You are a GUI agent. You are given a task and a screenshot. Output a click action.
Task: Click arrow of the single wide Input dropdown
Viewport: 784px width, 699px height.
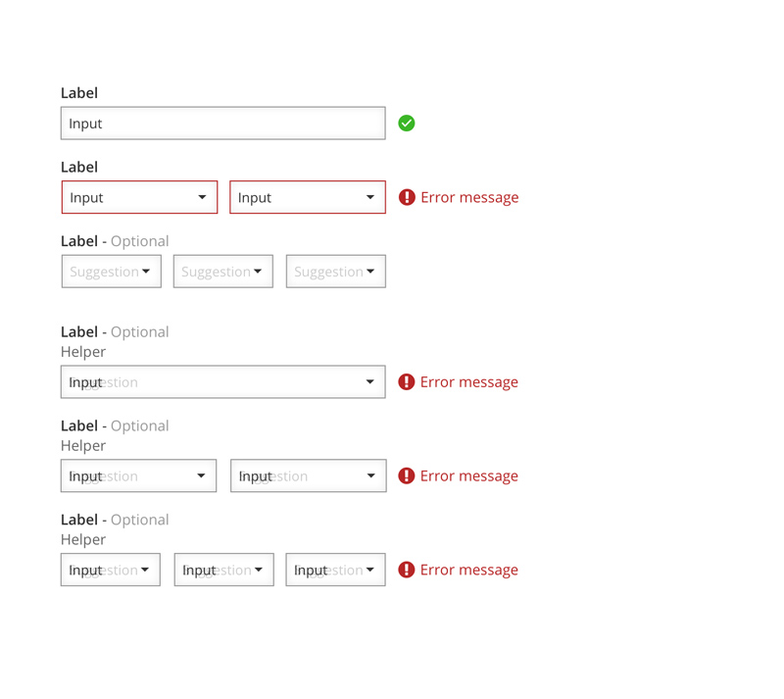point(370,382)
